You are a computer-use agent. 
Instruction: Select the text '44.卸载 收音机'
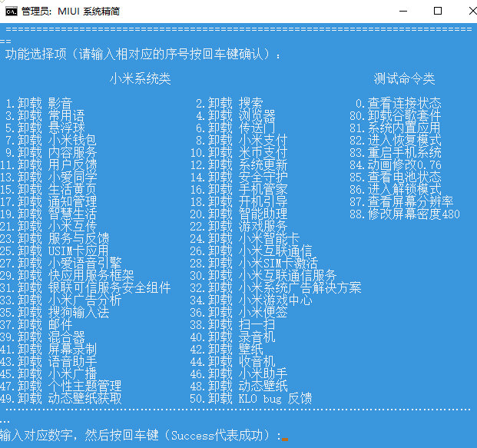(x=233, y=362)
